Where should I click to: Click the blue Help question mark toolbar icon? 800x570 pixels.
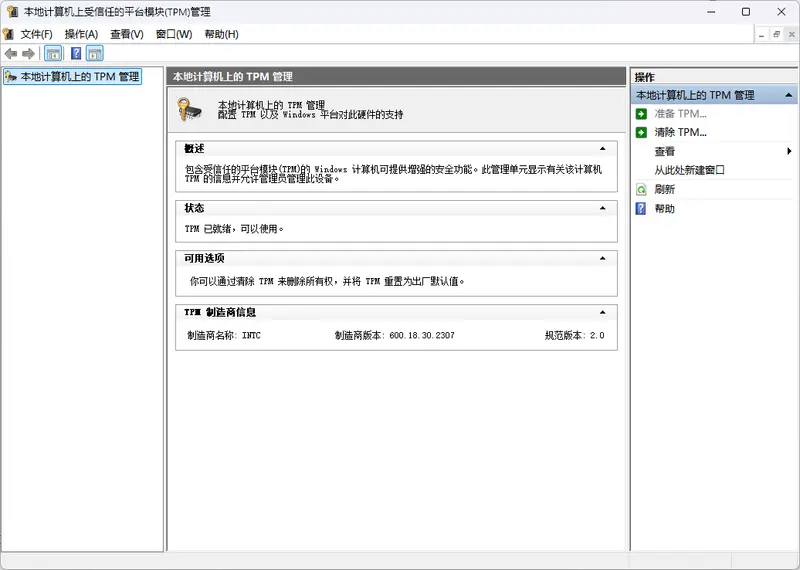75,53
